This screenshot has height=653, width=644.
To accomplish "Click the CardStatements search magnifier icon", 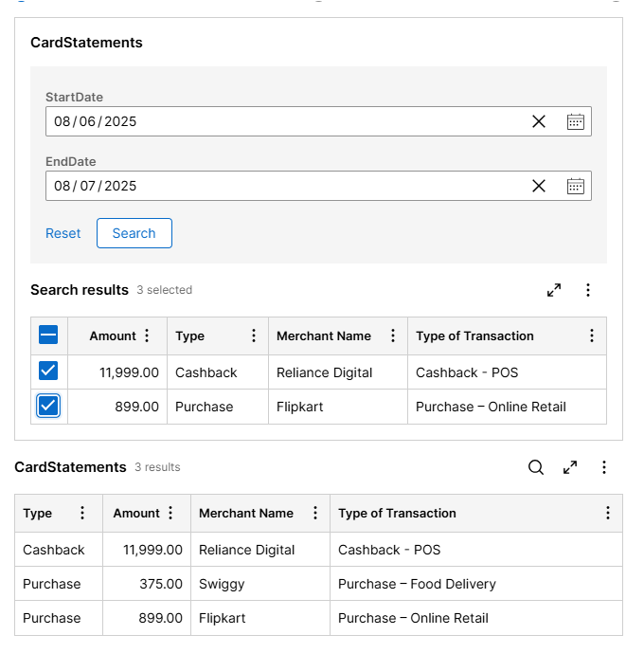I will (536, 467).
